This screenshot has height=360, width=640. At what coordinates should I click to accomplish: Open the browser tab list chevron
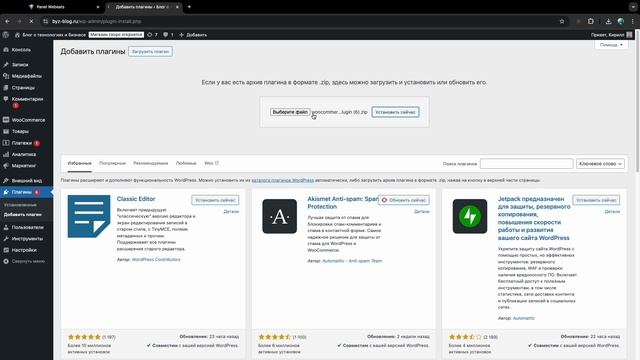coord(633,7)
